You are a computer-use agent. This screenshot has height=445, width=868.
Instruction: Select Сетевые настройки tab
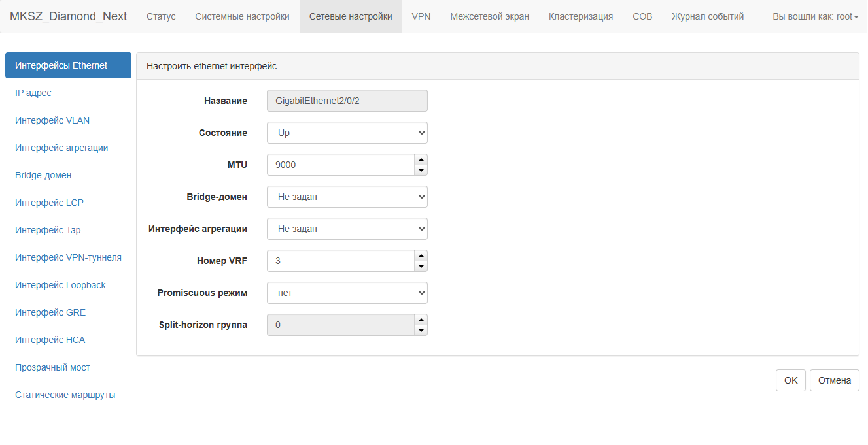(x=351, y=16)
